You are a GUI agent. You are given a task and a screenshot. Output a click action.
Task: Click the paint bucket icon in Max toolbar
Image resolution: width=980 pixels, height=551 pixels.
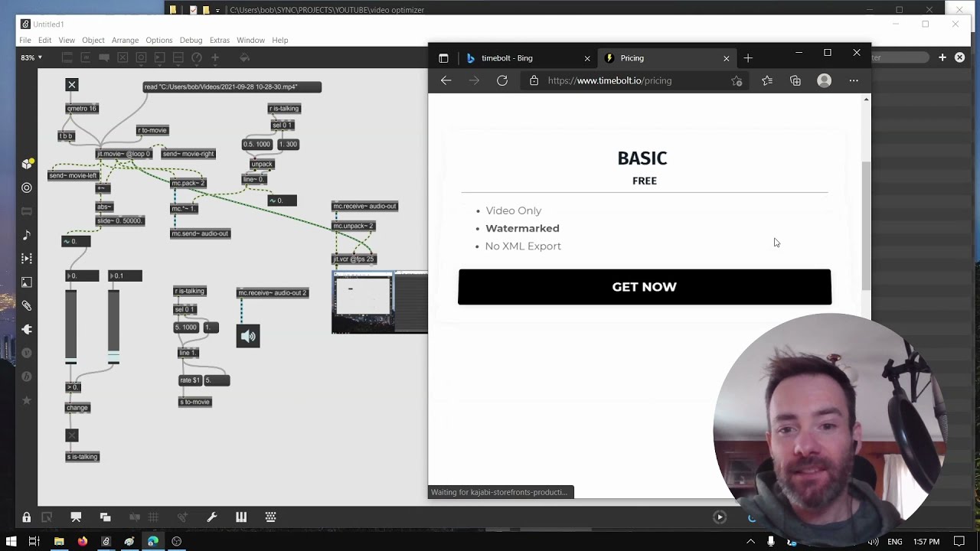pos(245,57)
